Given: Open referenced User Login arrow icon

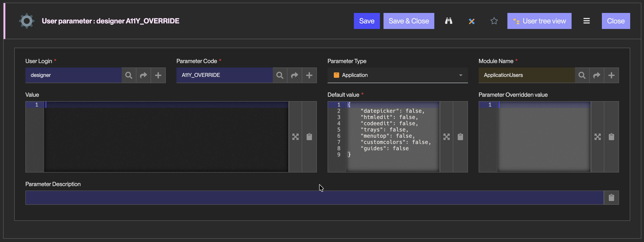Looking at the screenshot, I should (x=144, y=75).
